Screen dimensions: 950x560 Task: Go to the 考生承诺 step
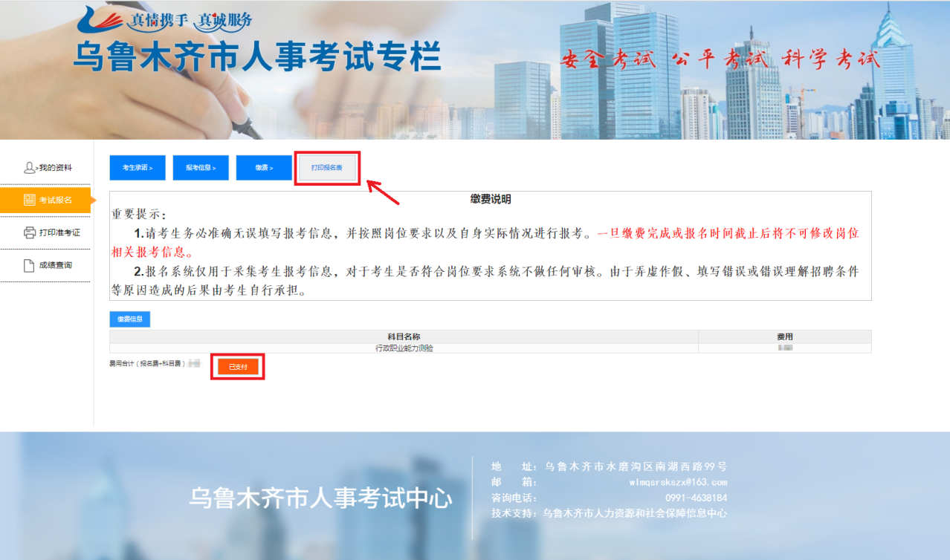point(138,168)
